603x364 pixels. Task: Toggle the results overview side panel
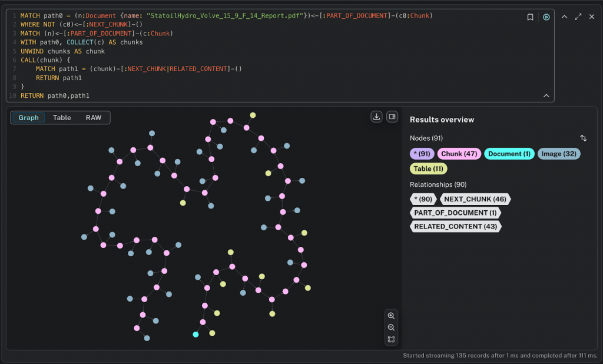coord(392,117)
